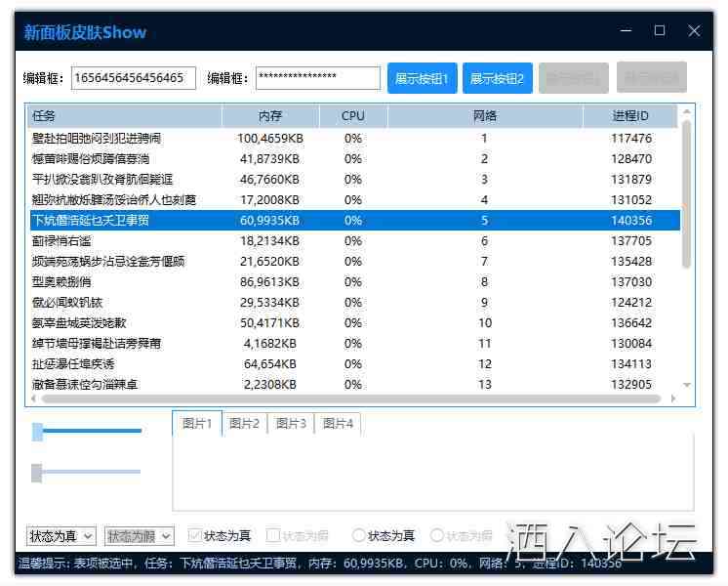Select the 状态为真 radio button

[359, 536]
